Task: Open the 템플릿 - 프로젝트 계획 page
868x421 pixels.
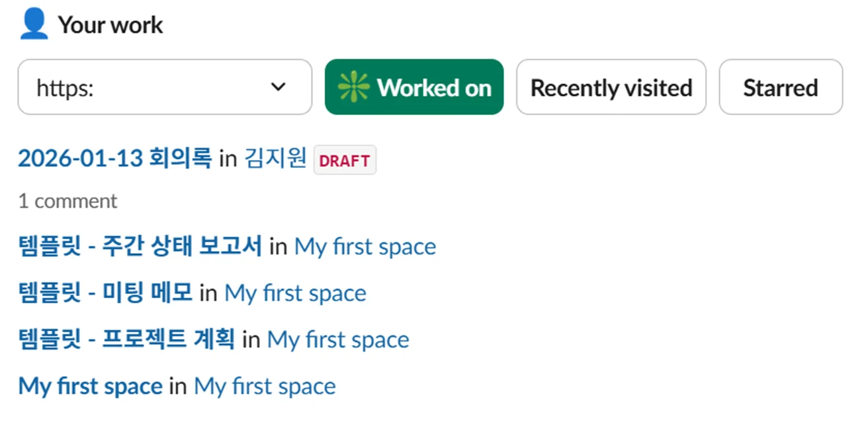Action: tap(126, 340)
